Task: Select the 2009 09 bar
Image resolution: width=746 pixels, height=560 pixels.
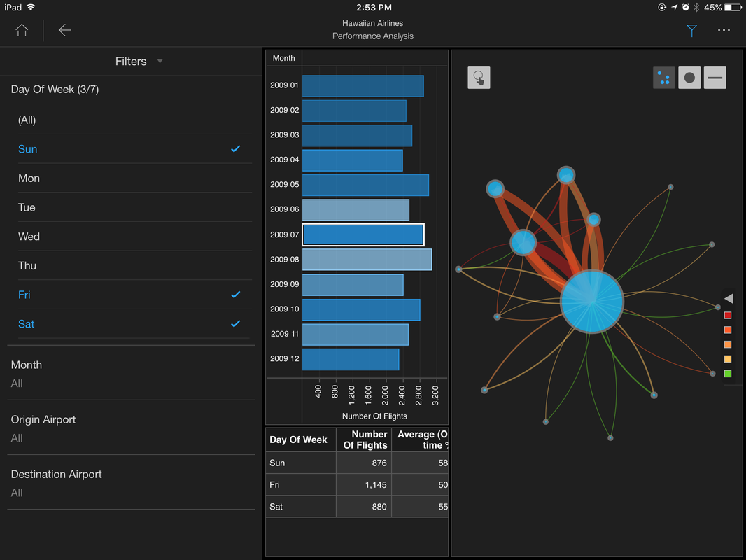Action: click(353, 284)
